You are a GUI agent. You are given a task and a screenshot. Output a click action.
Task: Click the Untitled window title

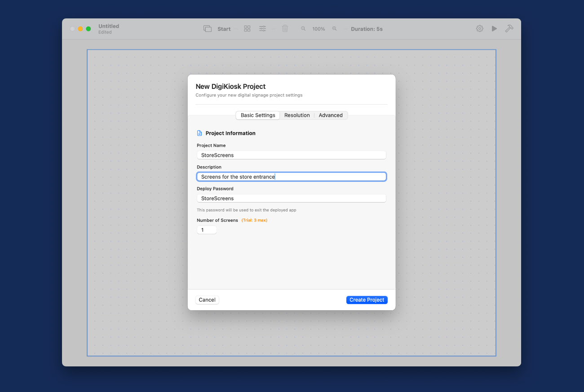pos(109,26)
